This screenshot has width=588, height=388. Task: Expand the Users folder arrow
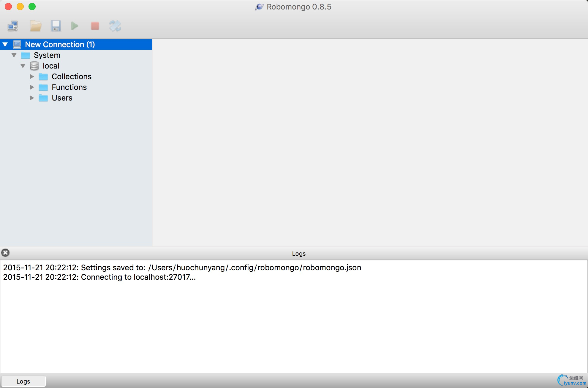point(32,98)
